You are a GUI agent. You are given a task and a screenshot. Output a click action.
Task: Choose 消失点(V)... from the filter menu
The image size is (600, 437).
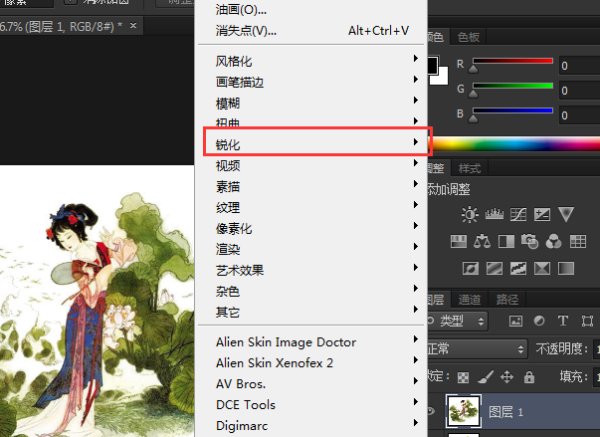[x=311, y=30]
